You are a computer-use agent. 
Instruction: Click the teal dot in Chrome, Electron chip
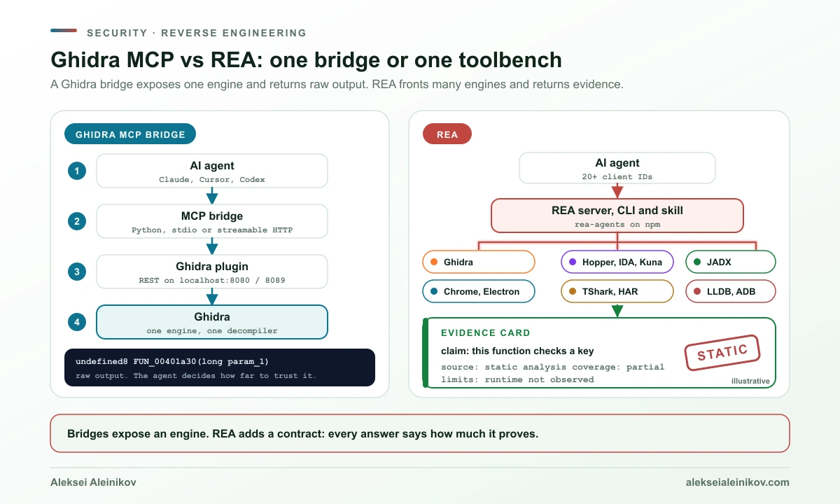click(x=434, y=291)
